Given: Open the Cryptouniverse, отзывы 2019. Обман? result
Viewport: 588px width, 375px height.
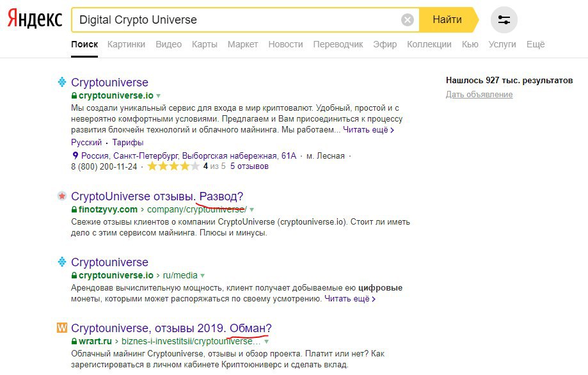Looking at the screenshot, I should pos(171,328).
